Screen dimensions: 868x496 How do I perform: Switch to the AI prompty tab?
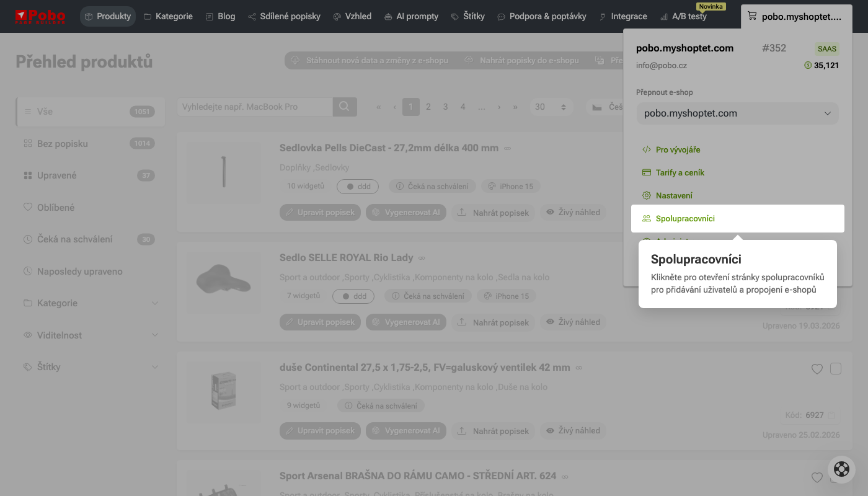(411, 16)
